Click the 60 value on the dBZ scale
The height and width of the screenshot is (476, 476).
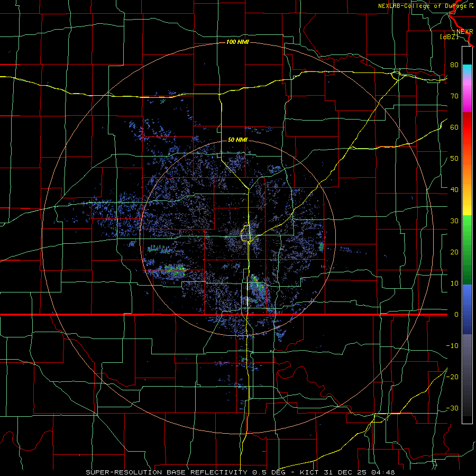[x=454, y=127]
